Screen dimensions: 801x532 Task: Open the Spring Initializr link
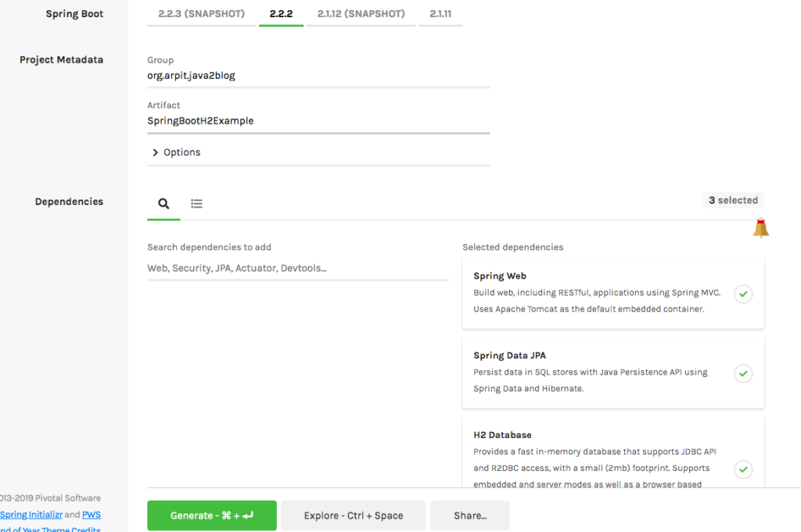(30, 515)
